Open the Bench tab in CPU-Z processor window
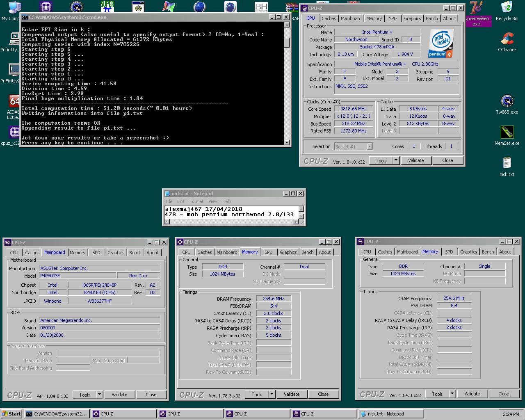 coord(431,18)
